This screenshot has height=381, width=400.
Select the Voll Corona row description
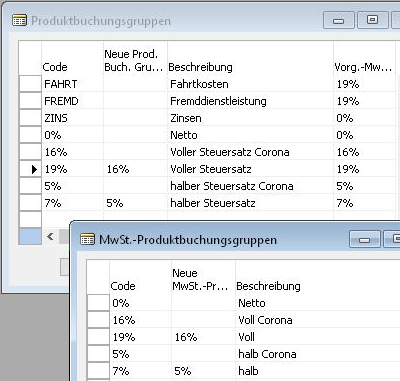click(265, 320)
